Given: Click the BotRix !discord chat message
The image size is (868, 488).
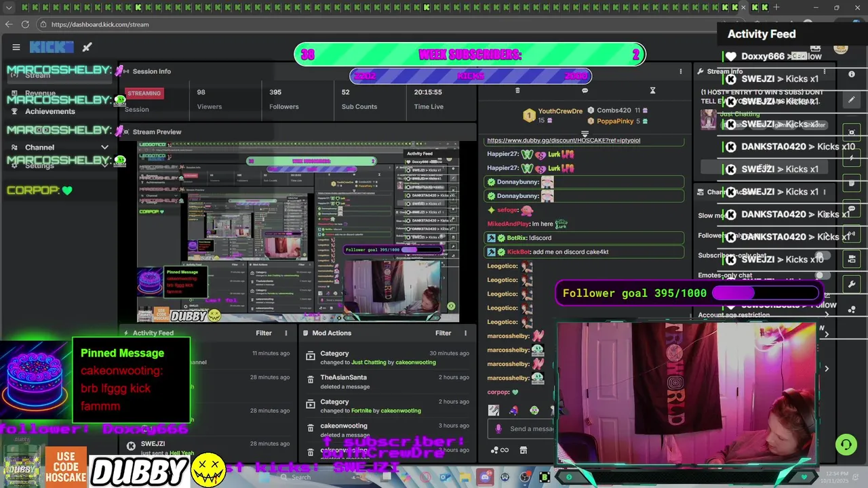Looking at the screenshot, I should (585, 238).
